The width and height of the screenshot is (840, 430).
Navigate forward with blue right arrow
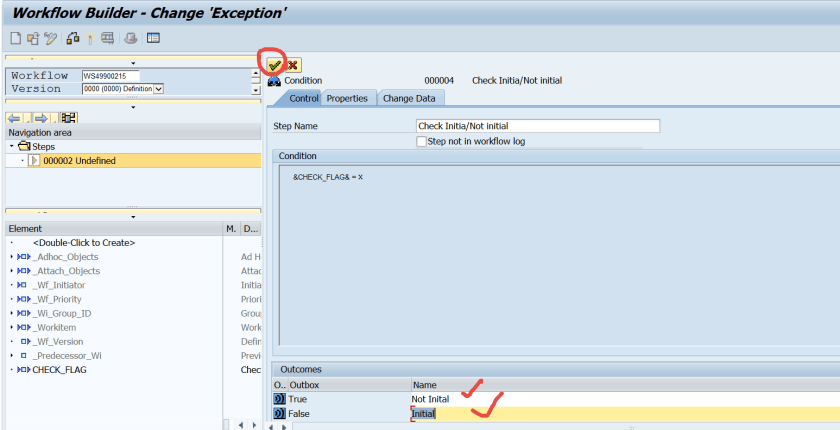coord(42,118)
